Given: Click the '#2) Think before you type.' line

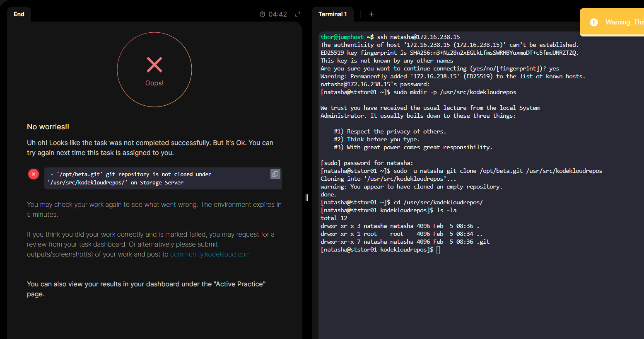Looking at the screenshot, I should point(377,139).
